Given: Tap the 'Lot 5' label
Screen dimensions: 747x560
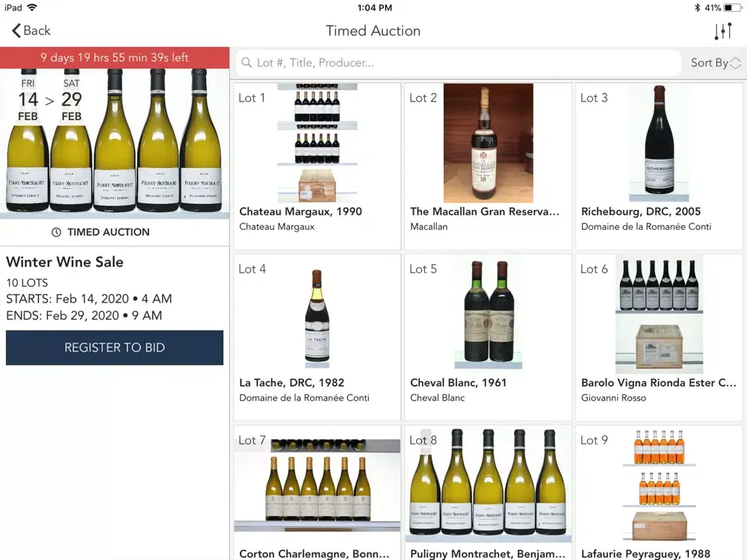Looking at the screenshot, I should click(x=423, y=269).
